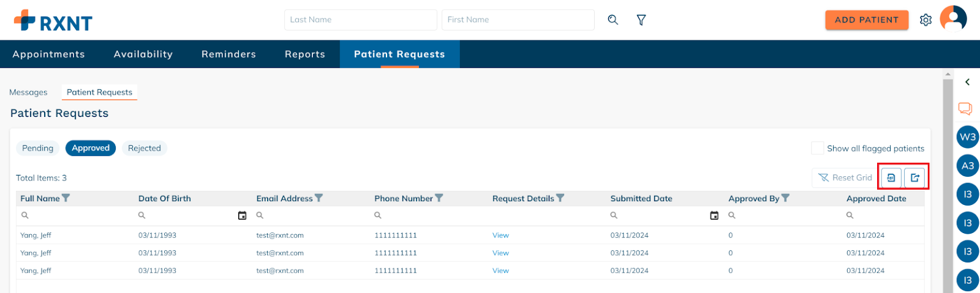Screen dimensions: 980x293
Task: Open the patient filter funnel icon in header
Action: 641,20
